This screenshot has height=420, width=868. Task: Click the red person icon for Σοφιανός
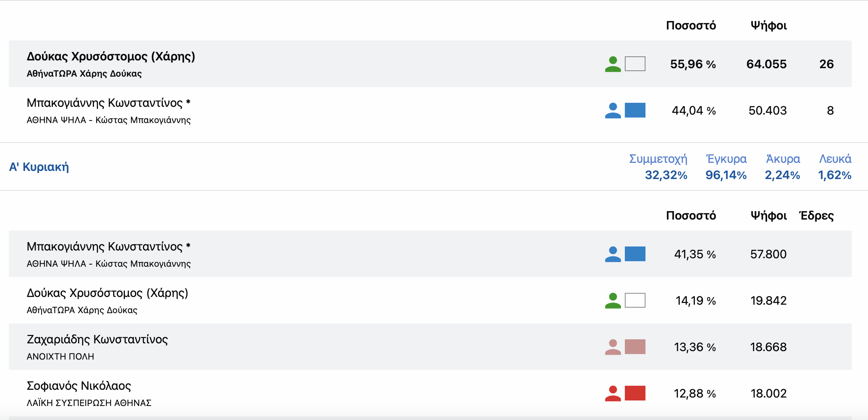[x=613, y=393]
